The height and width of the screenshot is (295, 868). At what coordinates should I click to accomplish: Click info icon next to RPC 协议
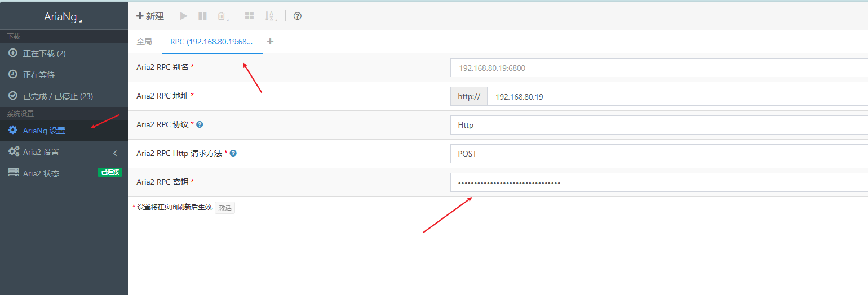pos(200,124)
